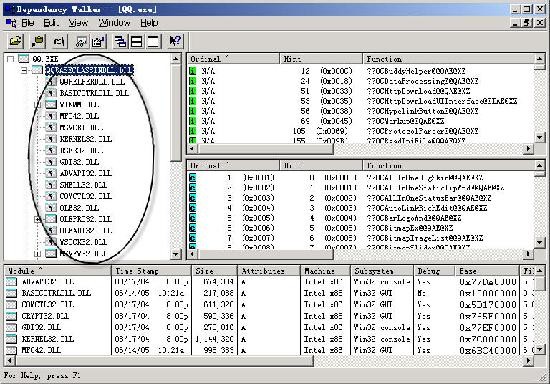Click the module icon beside KERNEL32.DLL in tree
This screenshot has width=550, height=384.
click(x=51, y=139)
